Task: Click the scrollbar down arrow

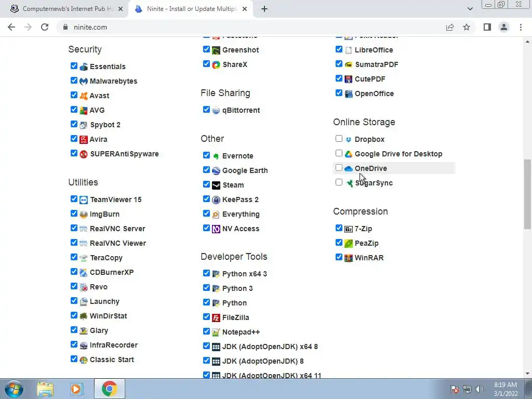Action: click(x=527, y=374)
